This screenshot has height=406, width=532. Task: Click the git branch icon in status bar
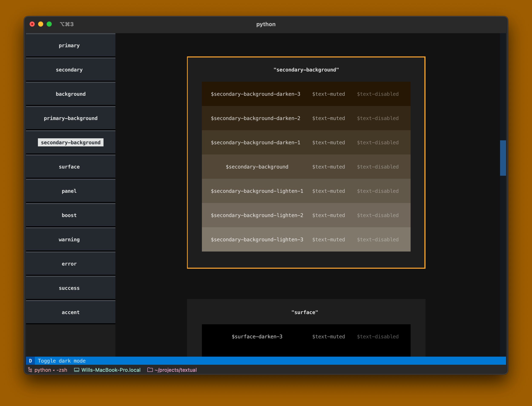pos(30,370)
